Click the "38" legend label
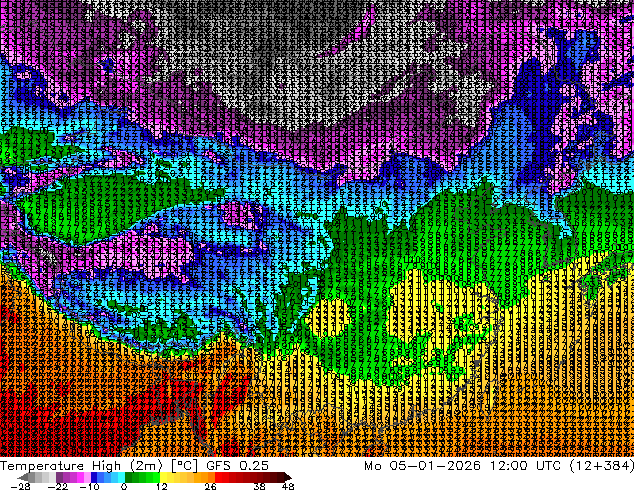634x490 pixels. [x=260, y=486]
